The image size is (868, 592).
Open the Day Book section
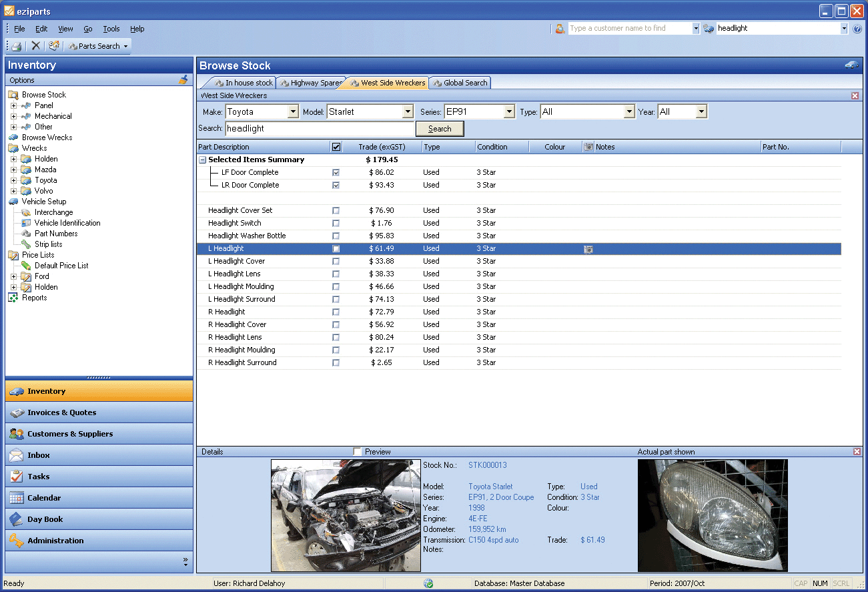(x=99, y=519)
